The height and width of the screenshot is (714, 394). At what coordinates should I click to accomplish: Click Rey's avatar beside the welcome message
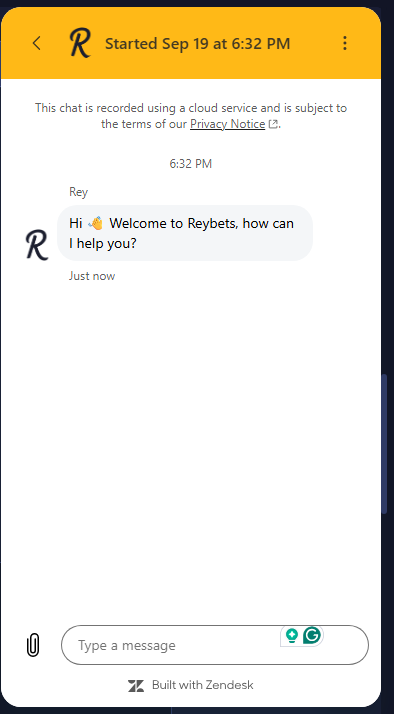coord(36,245)
